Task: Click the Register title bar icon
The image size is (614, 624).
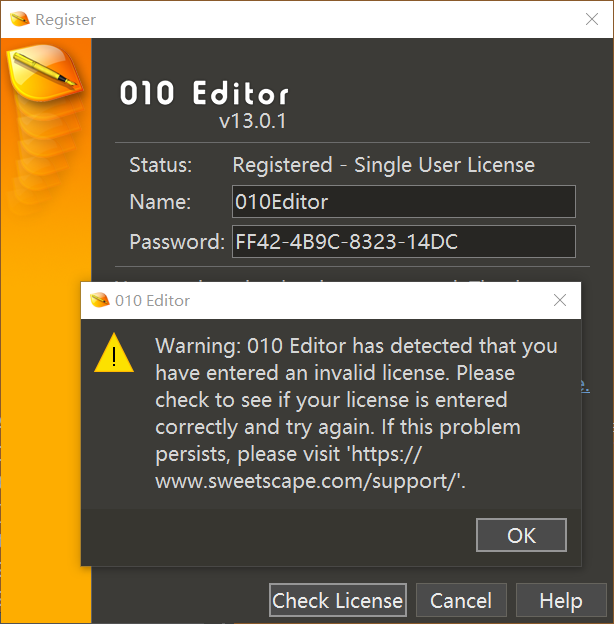Action: [x=19, y=19]
